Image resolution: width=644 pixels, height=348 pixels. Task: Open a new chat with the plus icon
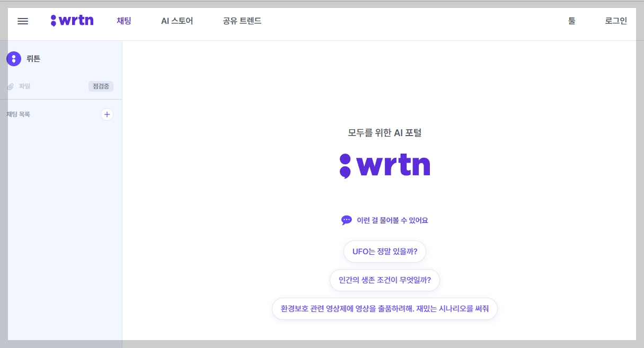(107, 114)
